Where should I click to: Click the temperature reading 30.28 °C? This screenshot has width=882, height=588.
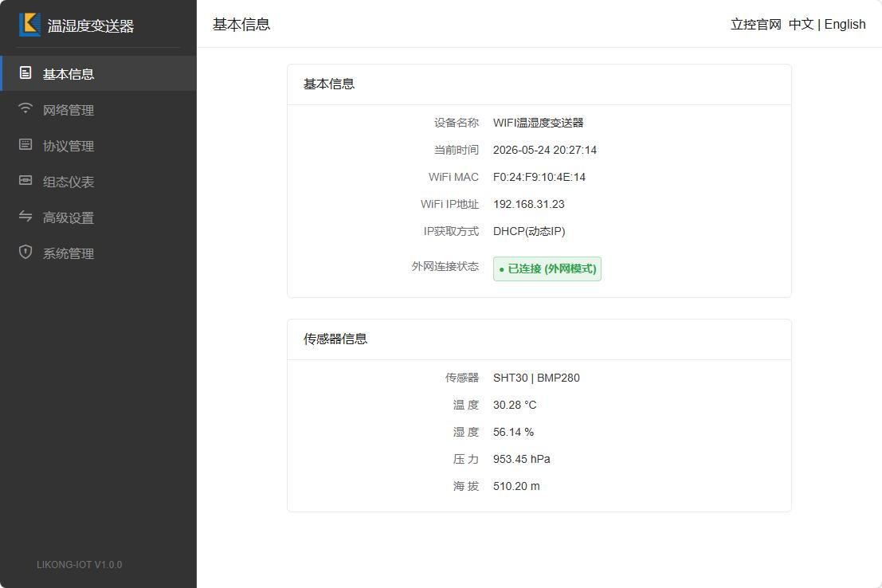tap(515, 405)
